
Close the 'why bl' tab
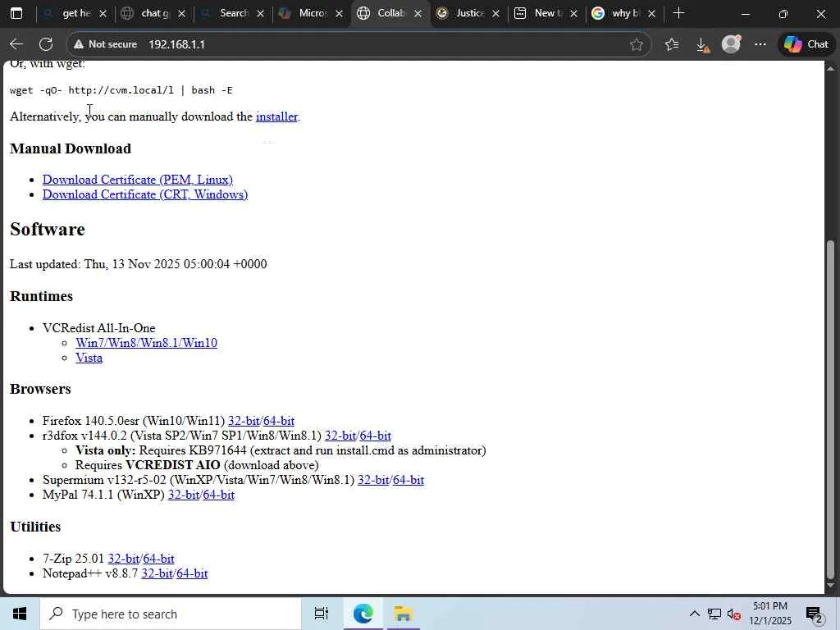point(652,13)
